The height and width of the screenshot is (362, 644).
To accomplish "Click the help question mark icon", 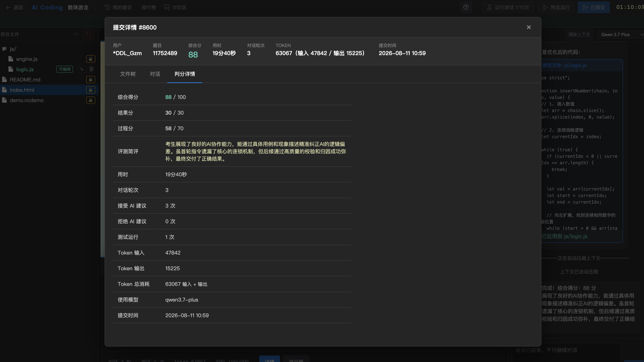I will coord(466,7).
